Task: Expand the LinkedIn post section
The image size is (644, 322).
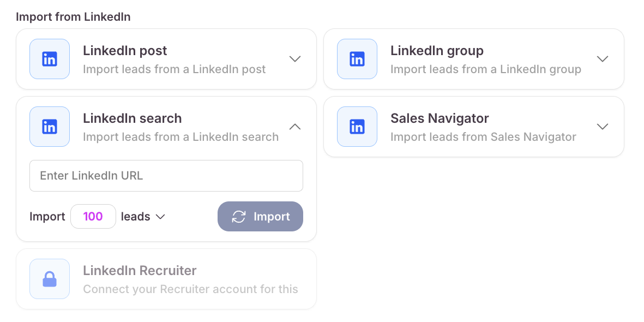Action: coord(295,59)
